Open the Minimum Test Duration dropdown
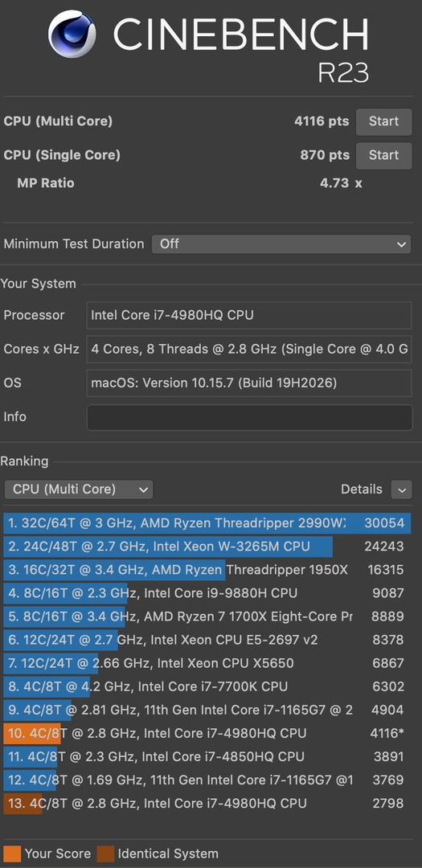Viewport: 422px width, 868px height. 281,244
